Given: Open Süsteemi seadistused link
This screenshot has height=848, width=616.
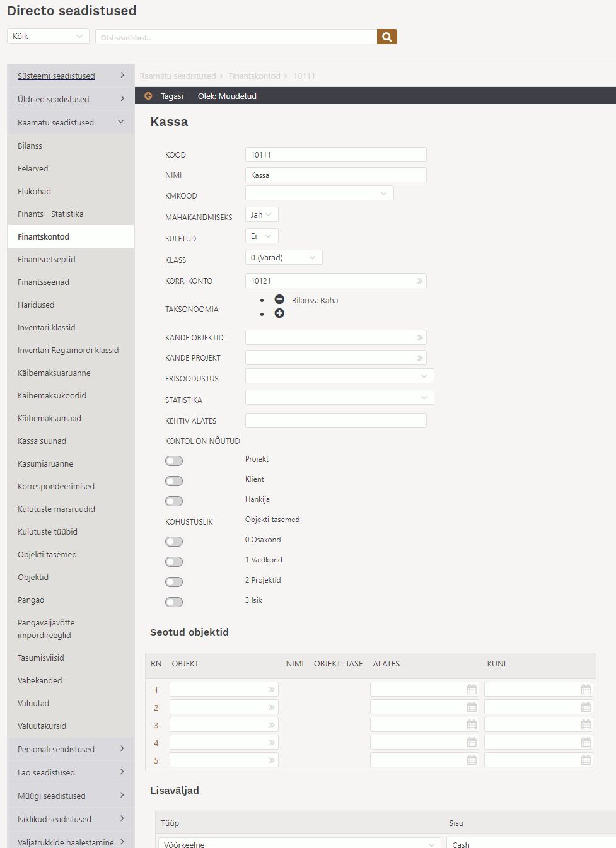Looking at the screenshot, I should [x=56, y=76].
